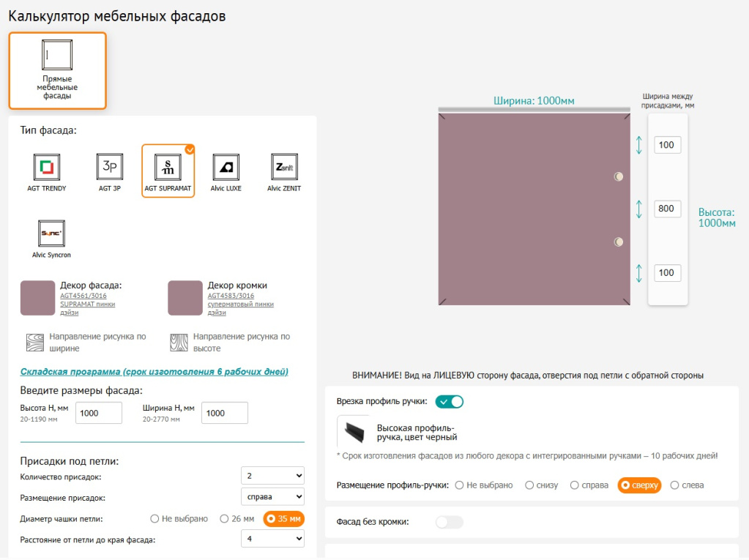Choose the Alvic ZENIT facade icon
This screenshot has height=560, width=749.
tap(284, 167)
